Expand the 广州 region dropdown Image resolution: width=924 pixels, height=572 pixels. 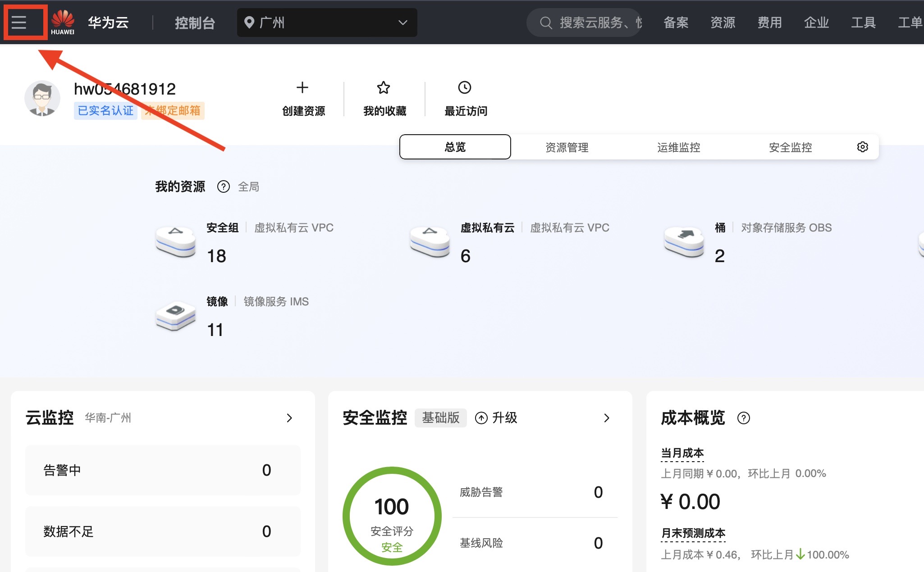327,23
